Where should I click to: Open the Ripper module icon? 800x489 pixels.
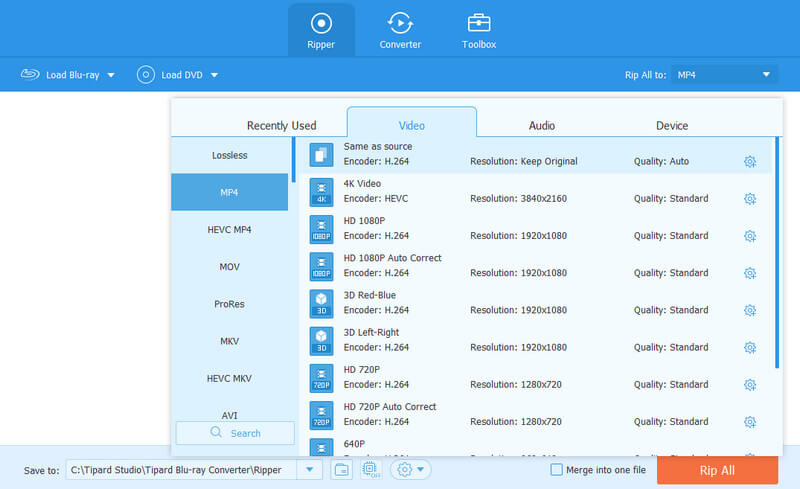pyautogui.click(x=320, y=24)
